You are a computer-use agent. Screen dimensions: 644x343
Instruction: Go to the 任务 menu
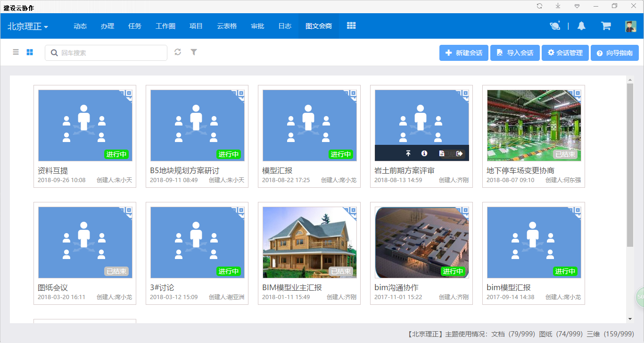[135, 26]
